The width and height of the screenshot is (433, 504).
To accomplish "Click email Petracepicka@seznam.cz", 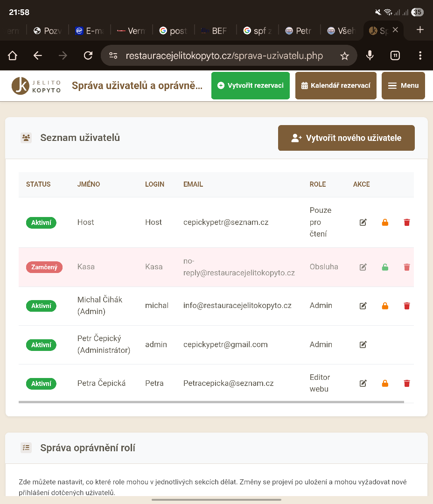I will 228,383.
